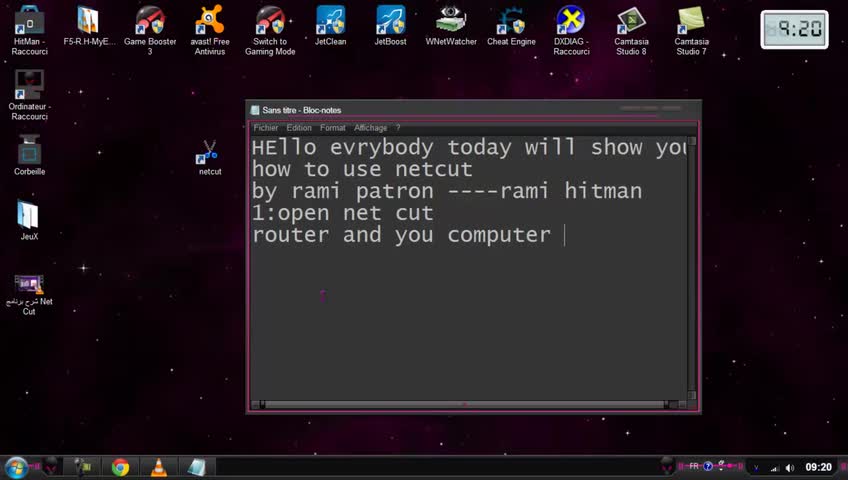The image size is (848, 480).
Task: Open the HitMan - Raccourci desktop icon
Action: pyautogui.click(x=29, y=30)
